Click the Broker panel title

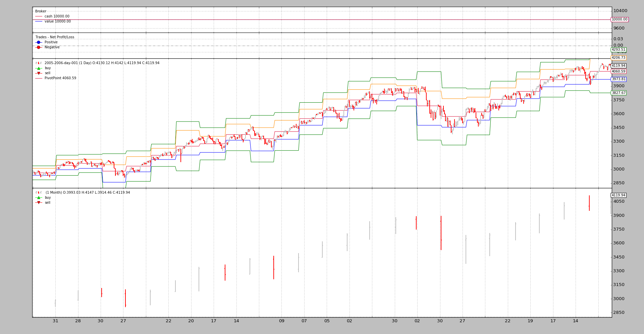(41, 11)
